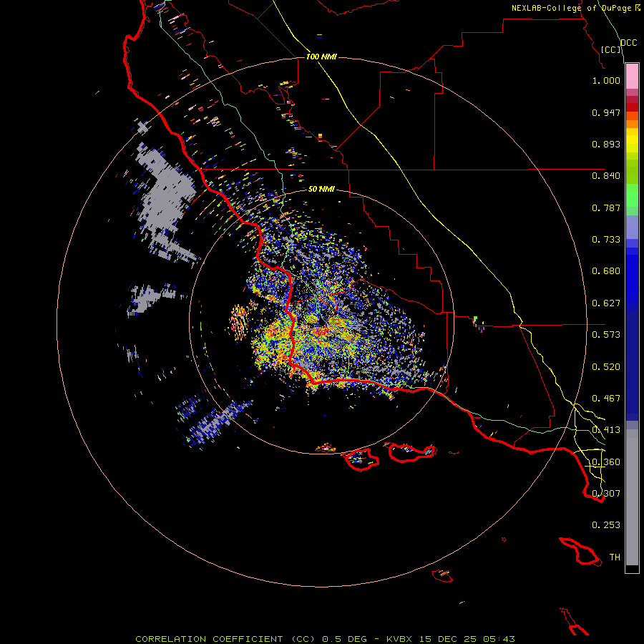Click the [CC] legend unit label
This screenshot has height=644, width=644.
[611, 49]
